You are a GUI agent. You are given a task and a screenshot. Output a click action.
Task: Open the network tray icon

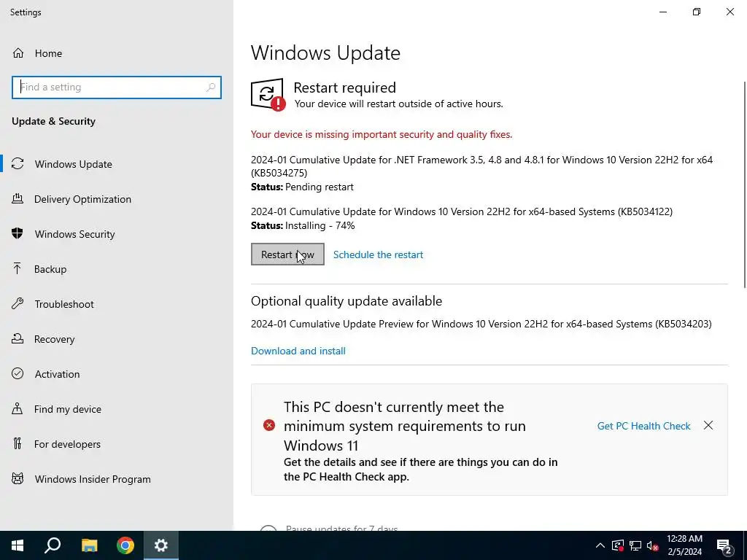(635, 545)
